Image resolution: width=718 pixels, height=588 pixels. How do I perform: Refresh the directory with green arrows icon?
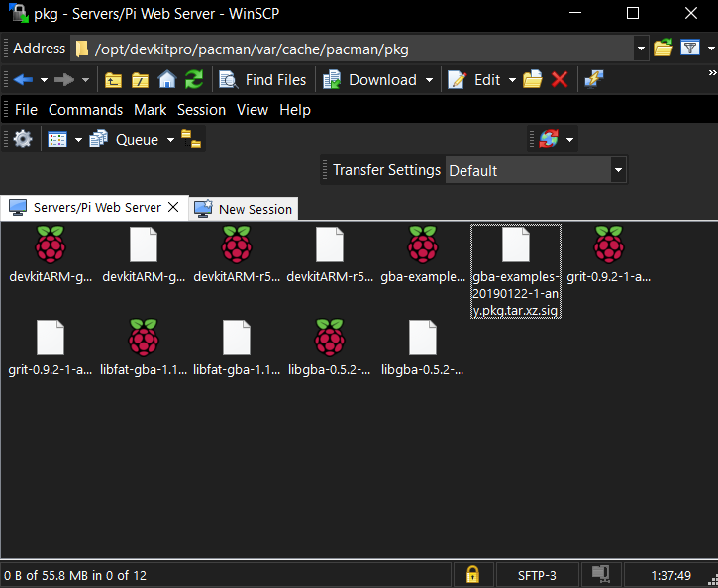[x=194, y=80]
